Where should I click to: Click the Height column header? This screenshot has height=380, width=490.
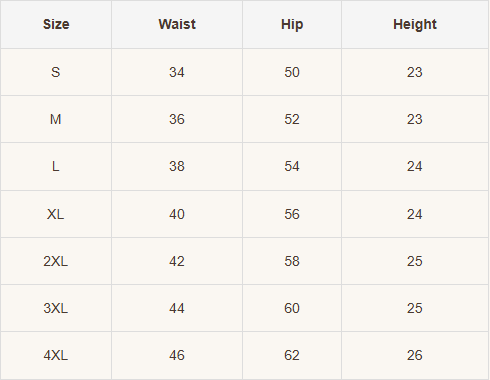pyautogui.click(x=415, y=24)
